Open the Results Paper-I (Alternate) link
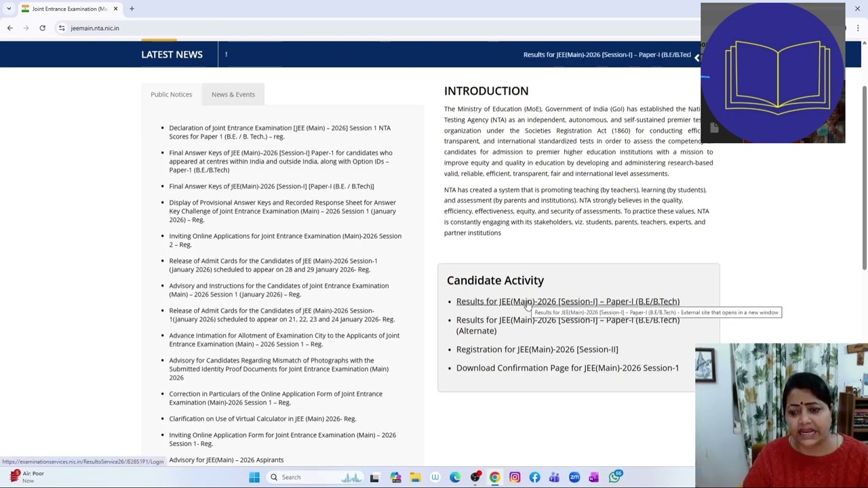This screenshot has width=868, height=488. (x=568, y=325)
